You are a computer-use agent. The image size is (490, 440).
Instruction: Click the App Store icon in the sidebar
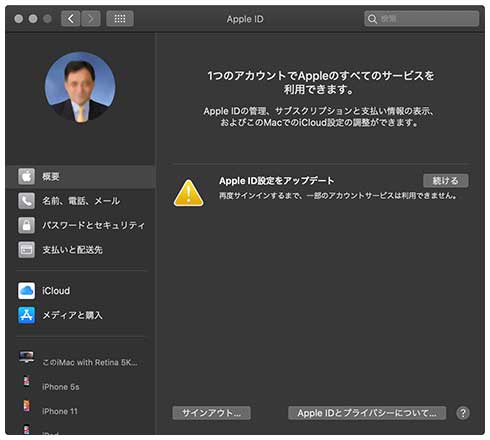click(26, 315)
